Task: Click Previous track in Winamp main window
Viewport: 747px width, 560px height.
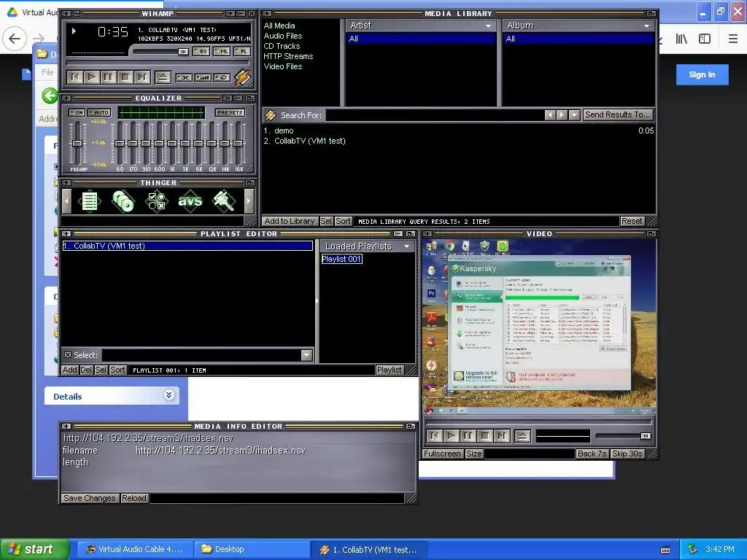Action: pos(75,77)
